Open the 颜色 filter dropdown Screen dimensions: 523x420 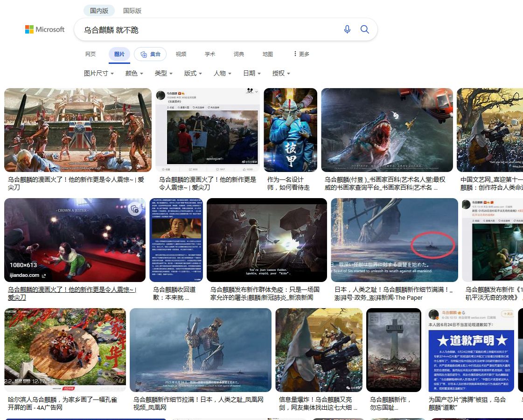coord(134,73)
